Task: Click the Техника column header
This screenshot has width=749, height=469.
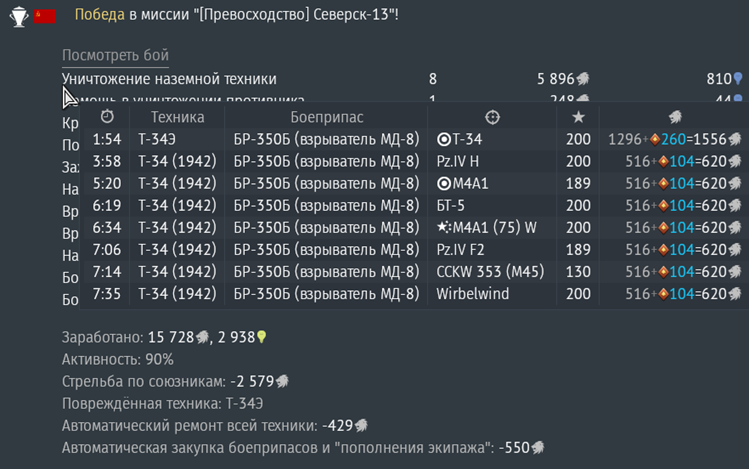Action: click(177, 117)
